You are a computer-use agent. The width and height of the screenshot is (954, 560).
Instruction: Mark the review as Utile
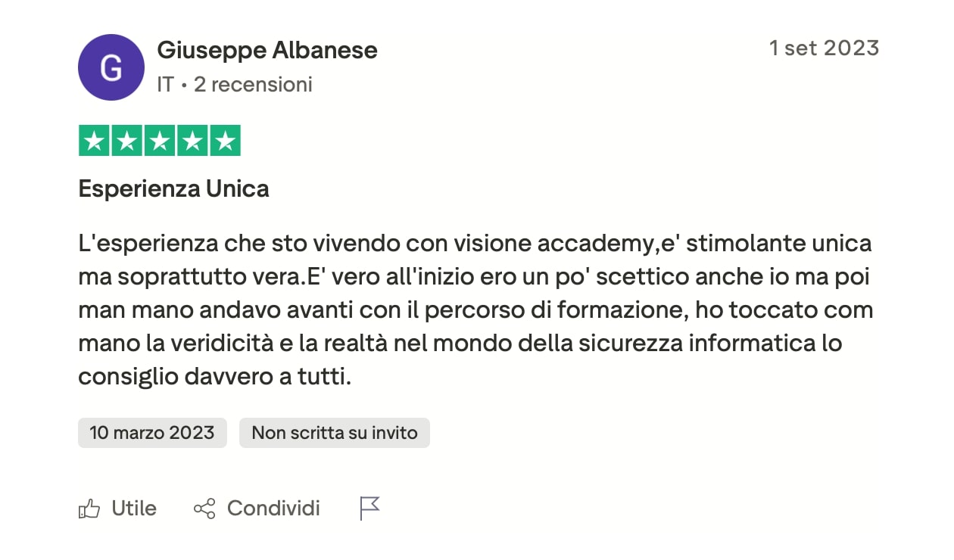(134, 509)
